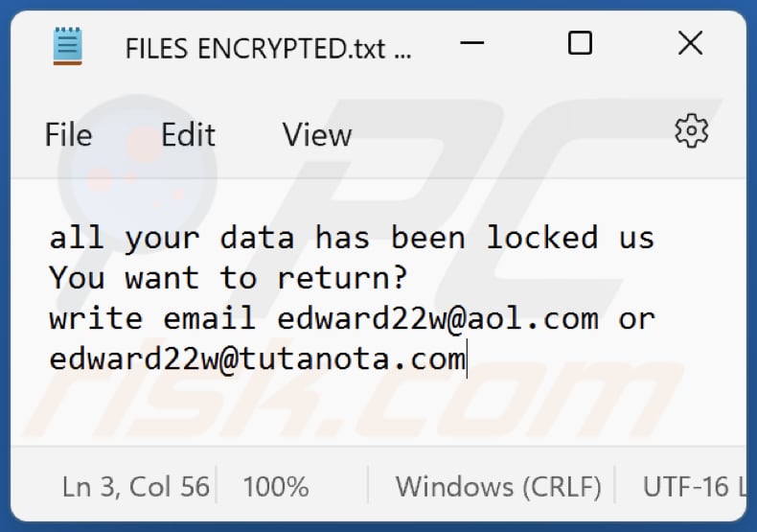This screenshot has width=757, height=532.
Task: Click the Notepad app icon in title bar
Action: coord(68,45)
